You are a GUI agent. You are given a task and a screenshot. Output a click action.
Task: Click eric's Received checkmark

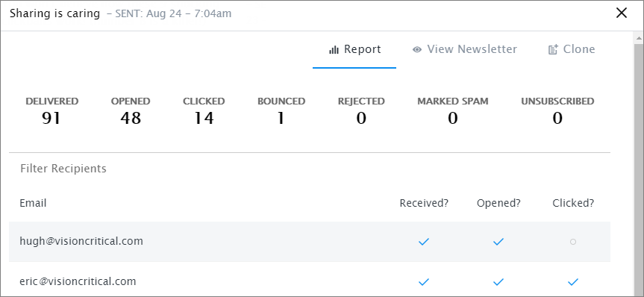423,282
